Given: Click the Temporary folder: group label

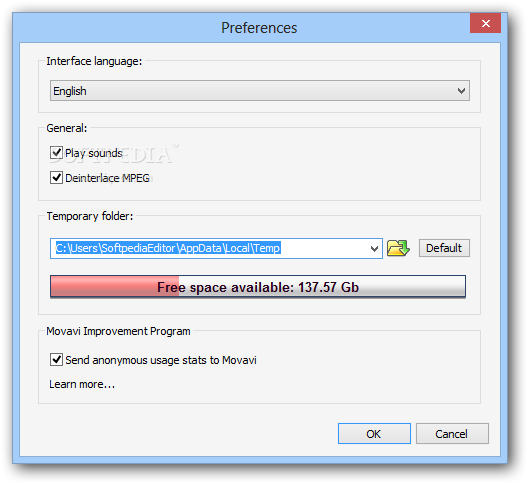Looking at the screenshot, I should tap(90, 216).
